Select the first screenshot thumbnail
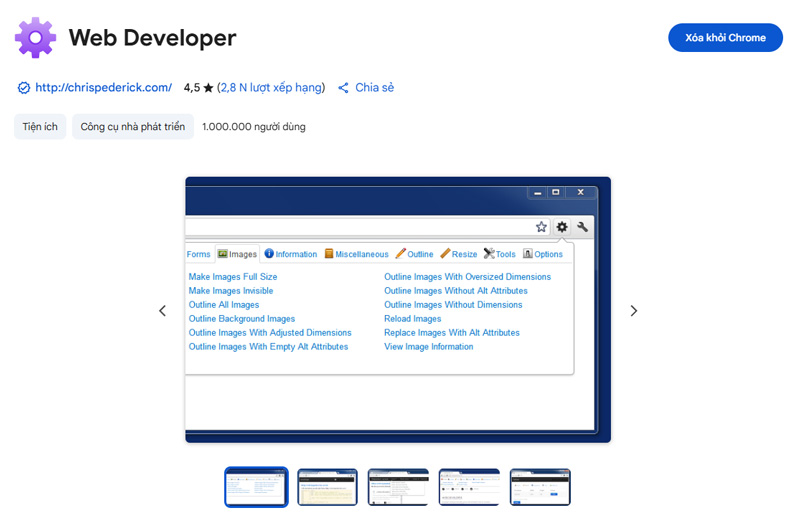Image resolution: width=800 pixels, height=532 pixels. click(x=256, y=487)
